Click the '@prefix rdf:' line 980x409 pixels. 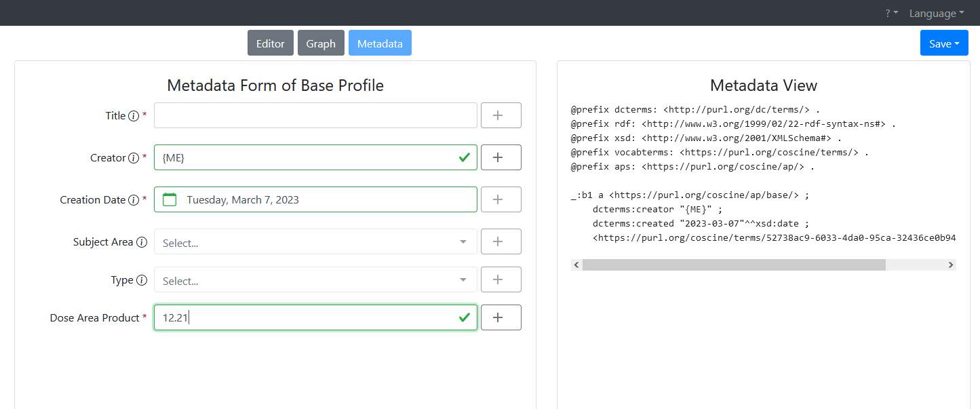click(733, 124)
